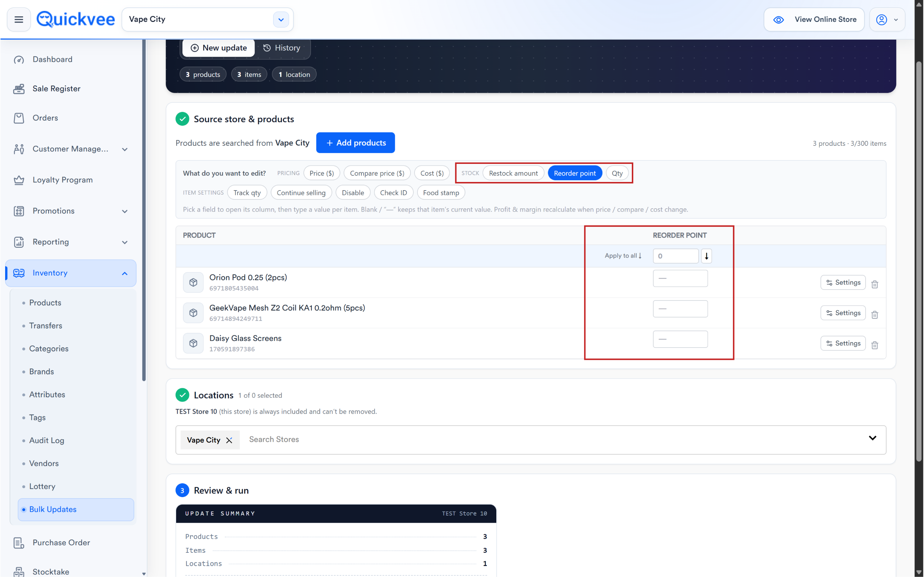The image size is (924, 577).
Task: Click reorder point field for Orion Pod
Action: pyautogui.click(x=680, y=279)
